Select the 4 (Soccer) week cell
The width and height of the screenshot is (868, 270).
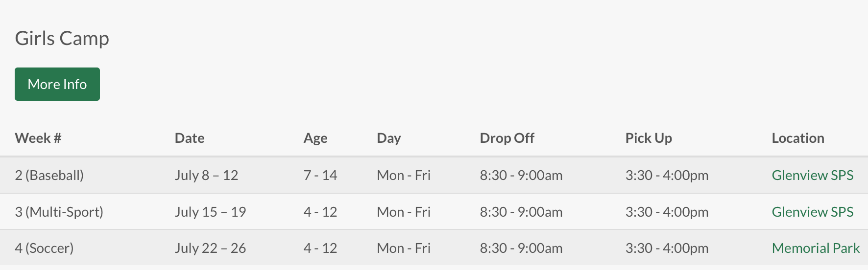45,248
